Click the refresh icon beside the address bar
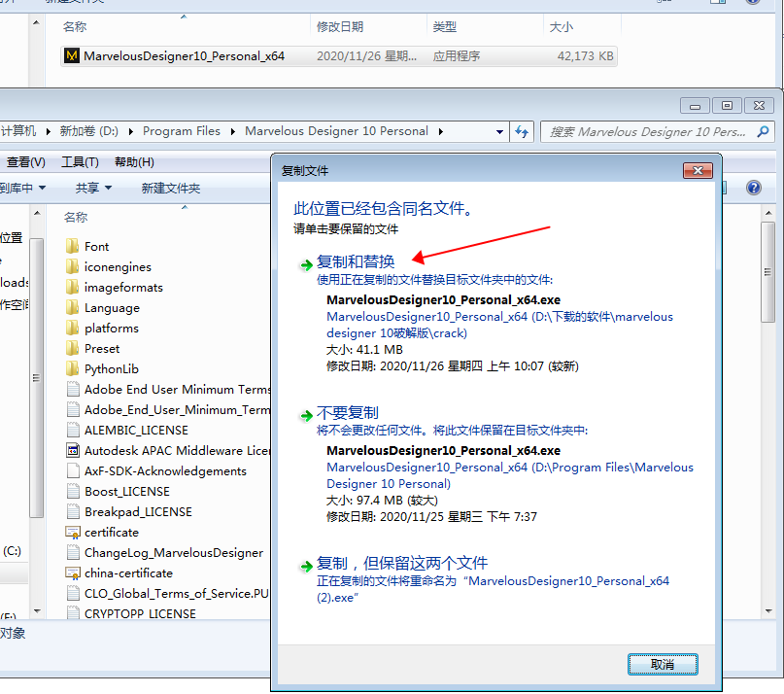The height and width of the screenshot is (694, 784). click(x=522, y=131)
